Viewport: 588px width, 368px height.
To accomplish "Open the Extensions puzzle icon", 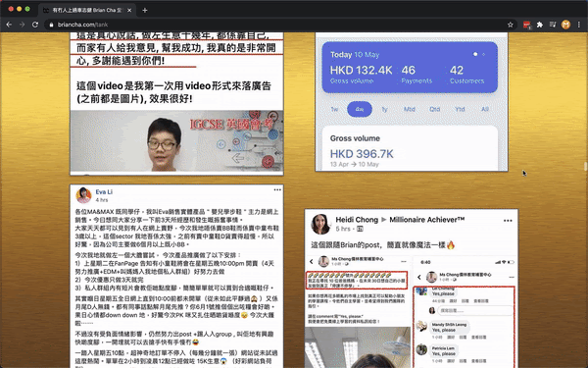I will tap(540, 25).
